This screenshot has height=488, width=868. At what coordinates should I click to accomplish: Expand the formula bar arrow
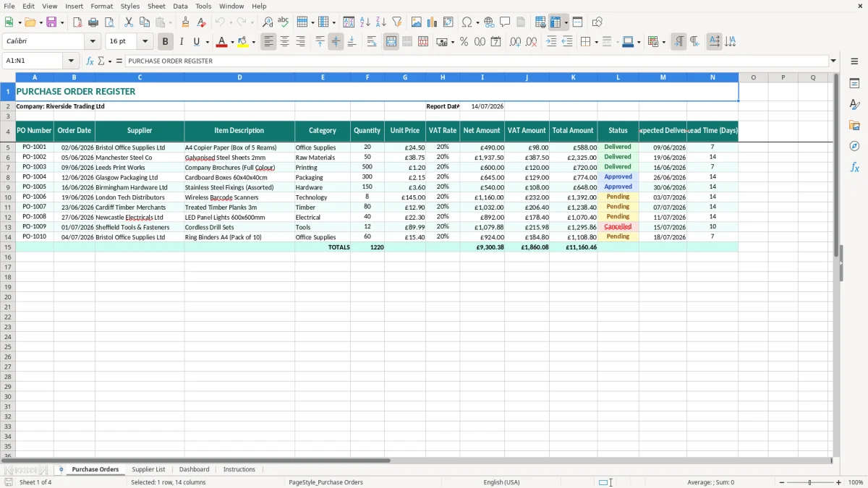(833, 61)
